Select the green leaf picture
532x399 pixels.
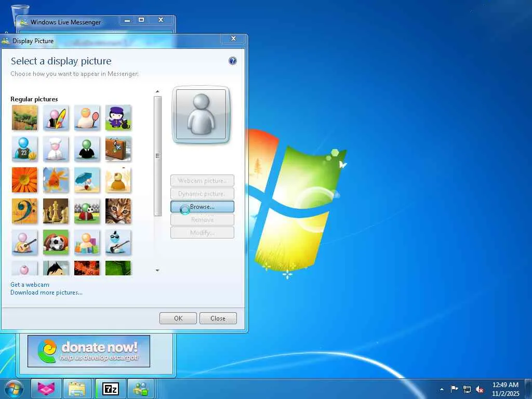118,268
